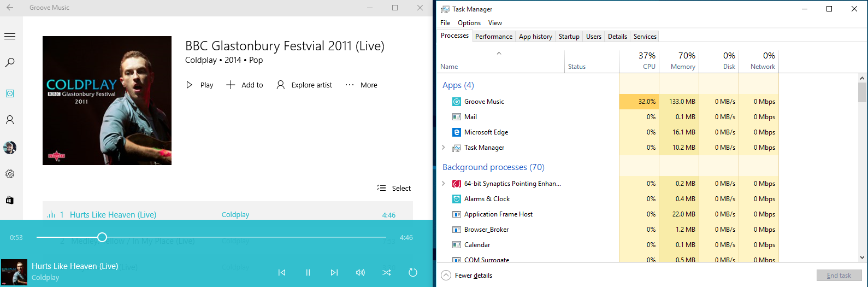The image size is (868, 287).
Task: Open the Store icon in Groove sidebar
Action: pos(10,201)
